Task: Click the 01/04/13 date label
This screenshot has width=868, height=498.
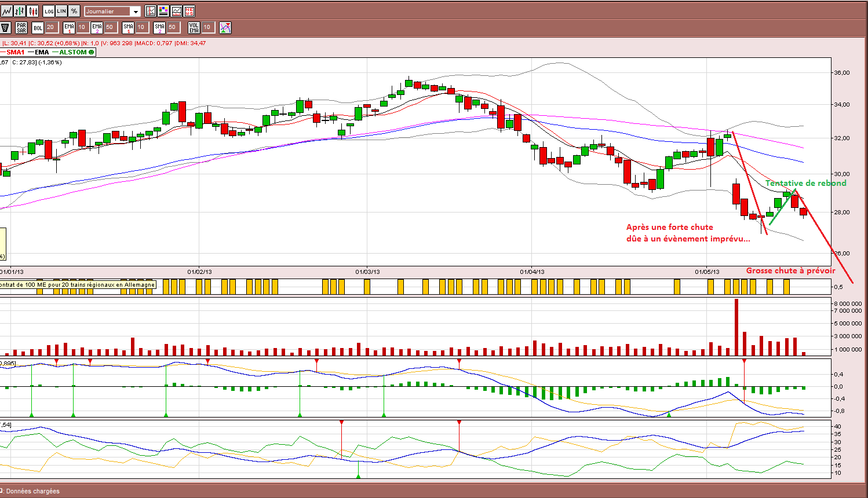Action: point(532,272)
